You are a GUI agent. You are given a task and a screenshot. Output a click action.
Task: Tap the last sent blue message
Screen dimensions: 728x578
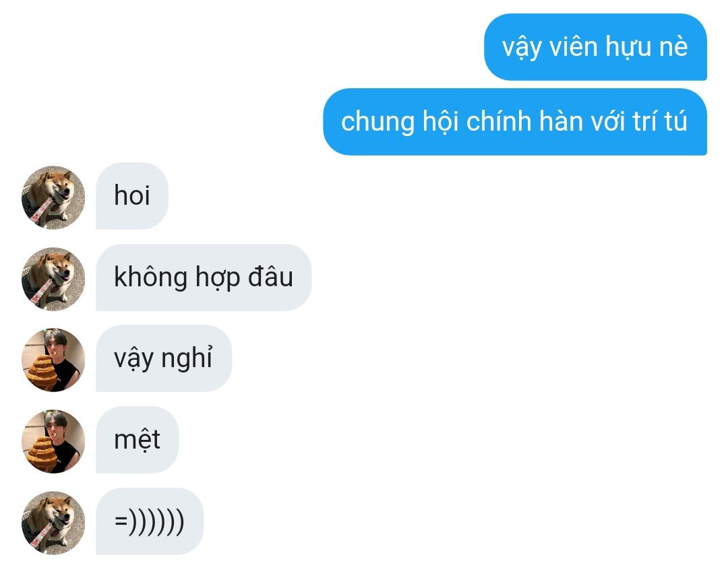515,121
